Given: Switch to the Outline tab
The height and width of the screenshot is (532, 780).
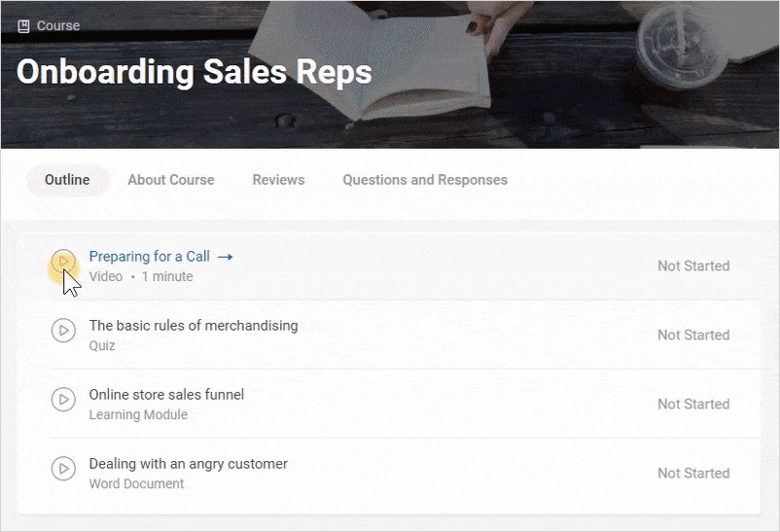Looking at the screenshot, I should click(67, 180).
